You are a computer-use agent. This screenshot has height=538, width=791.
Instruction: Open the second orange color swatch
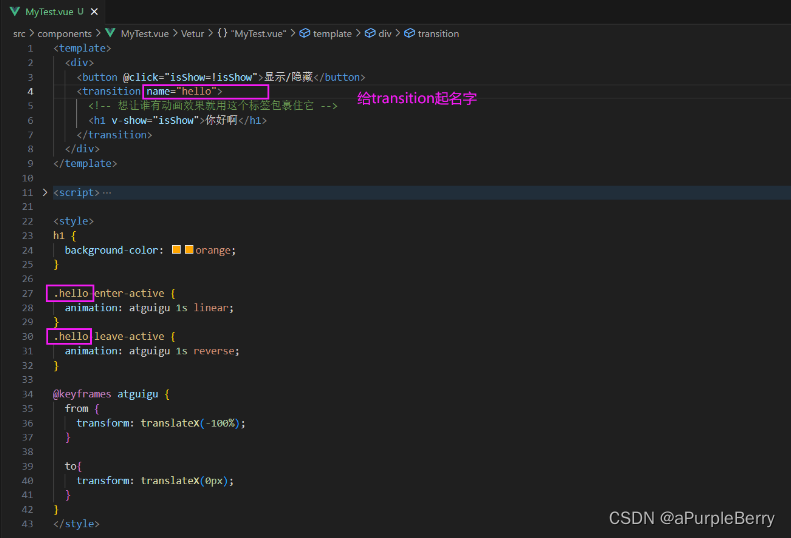[x=189, y=250]
